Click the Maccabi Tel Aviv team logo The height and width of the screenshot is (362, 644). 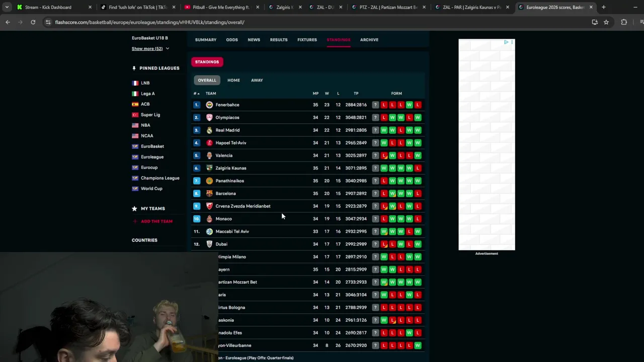pyautogui.click(x=209, y=231)
